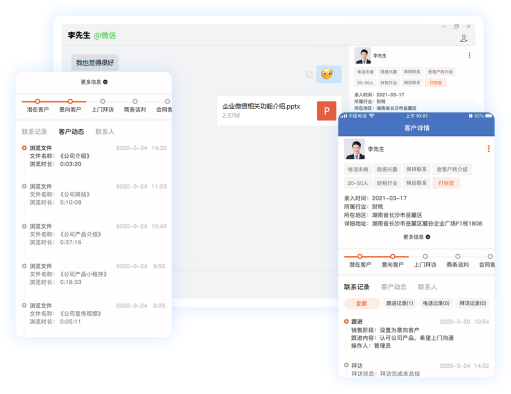511x394 pixels.
Task: Click 电话未接 tag in desktop side panel
Action: (x=365, y=72)
